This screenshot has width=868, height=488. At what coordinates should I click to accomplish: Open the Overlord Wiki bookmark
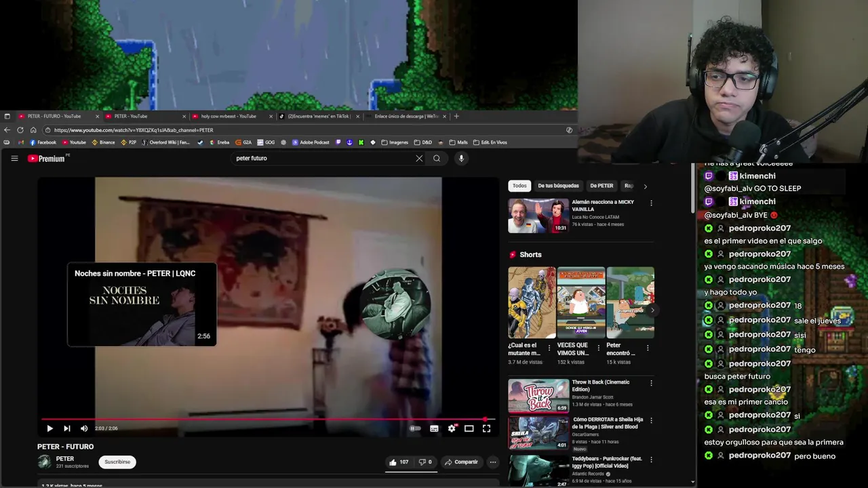pyautogui.click(x=165, y=142)
